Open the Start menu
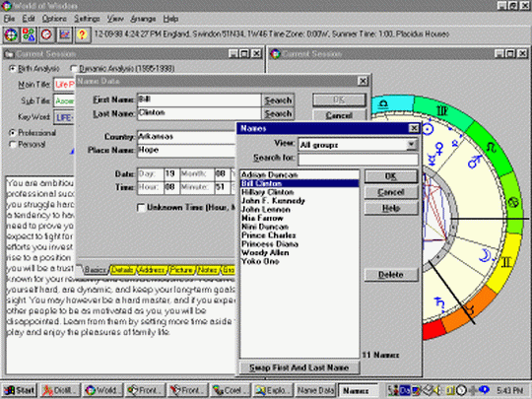532x399 pixels. (x=19, y=390)
